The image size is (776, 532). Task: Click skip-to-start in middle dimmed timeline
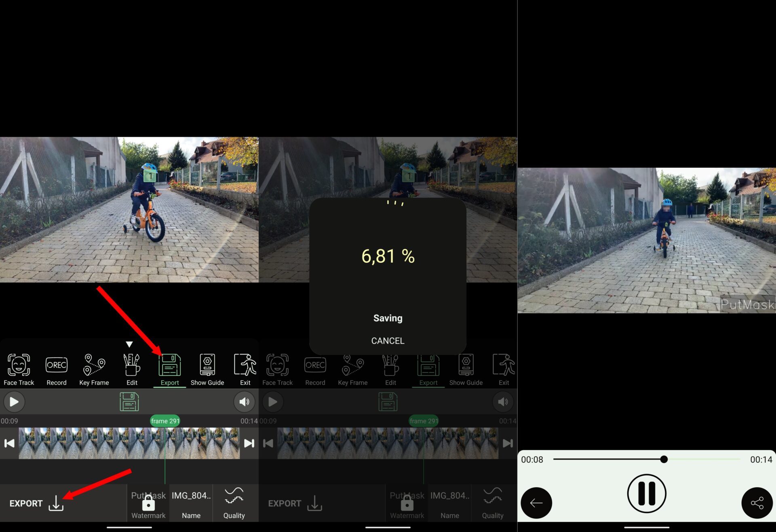(268, 443)
